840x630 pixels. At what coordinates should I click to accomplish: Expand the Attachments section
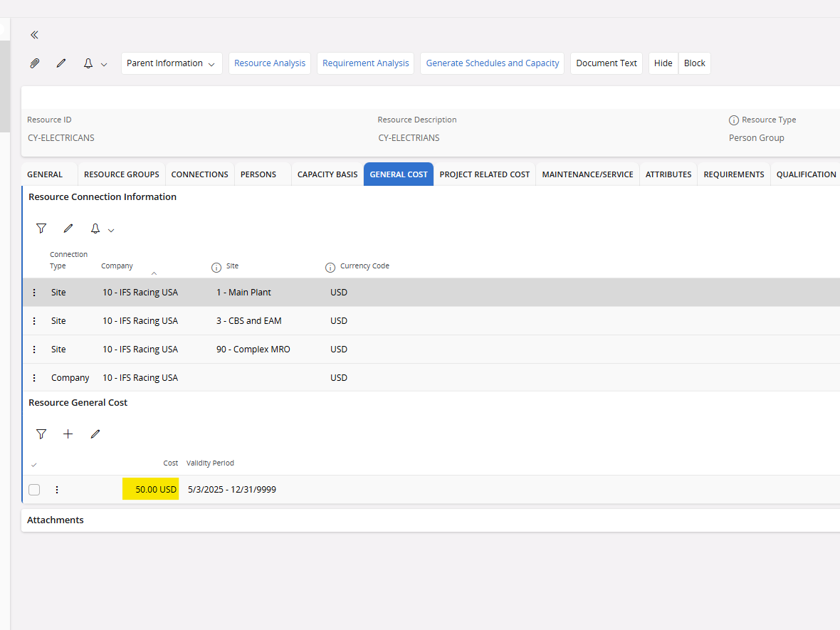click(x=56, y=520)
